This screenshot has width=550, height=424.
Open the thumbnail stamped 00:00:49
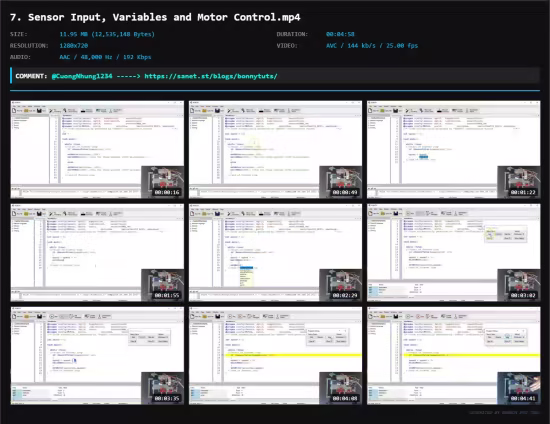click(x=275, y=149)
